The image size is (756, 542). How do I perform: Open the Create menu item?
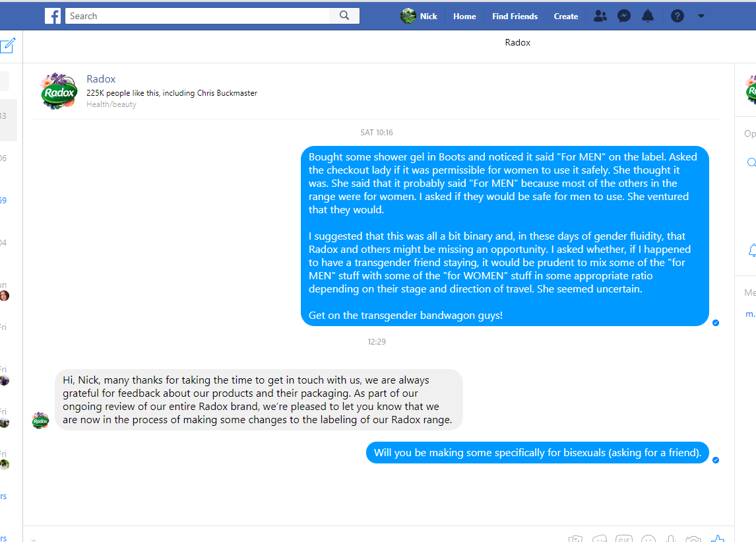[565, 17]
